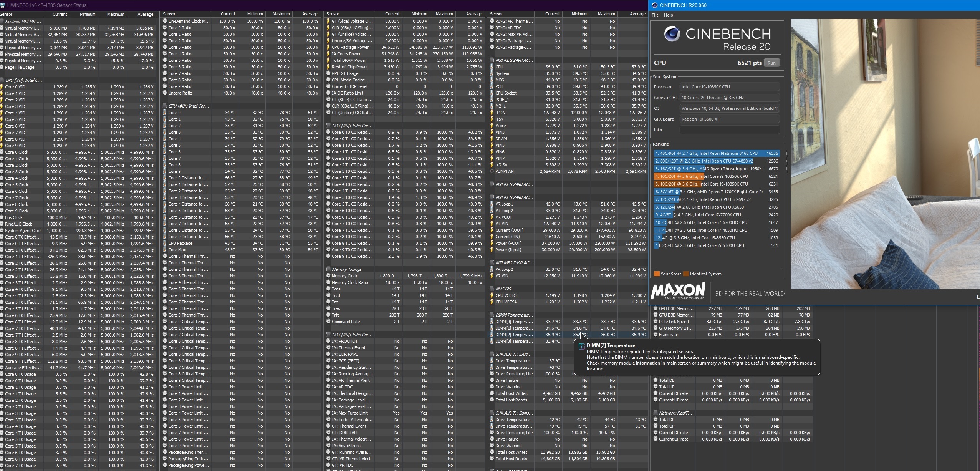This screenshot has height=471, width=980.
Task: Open the Help menu in Cinebench
Action: point(669,15)
